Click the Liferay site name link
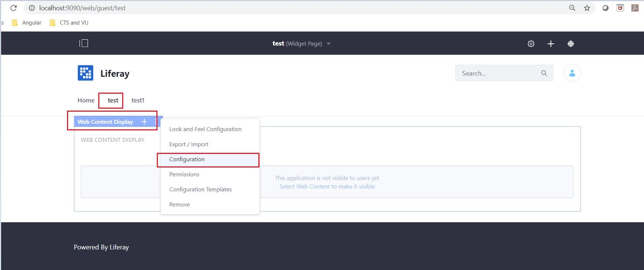 click(x=115, y=74)
